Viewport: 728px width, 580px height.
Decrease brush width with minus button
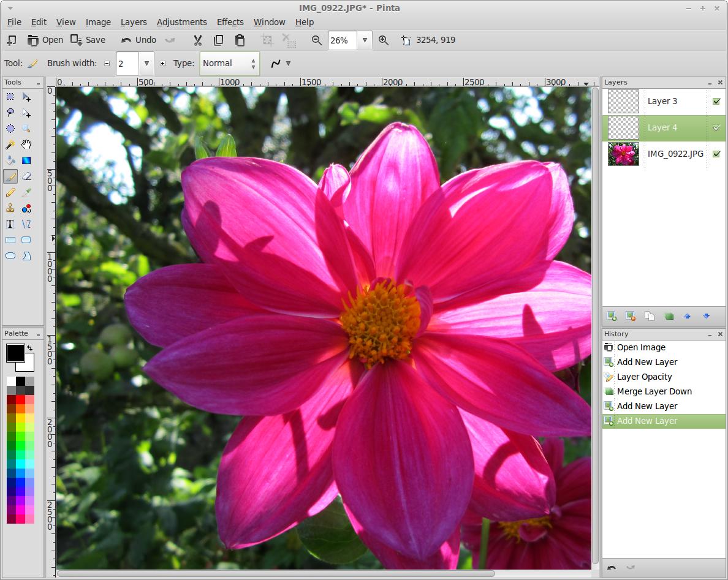tap(107, 64)
